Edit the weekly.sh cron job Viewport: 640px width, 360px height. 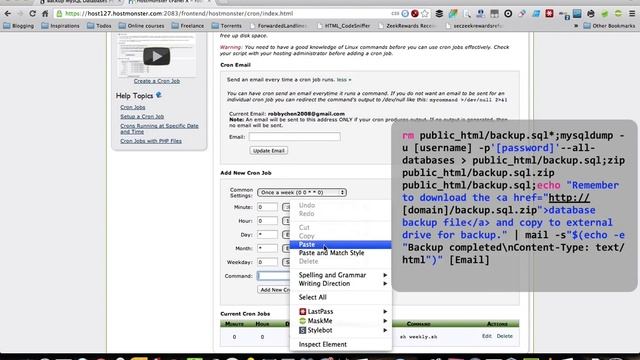487,336
